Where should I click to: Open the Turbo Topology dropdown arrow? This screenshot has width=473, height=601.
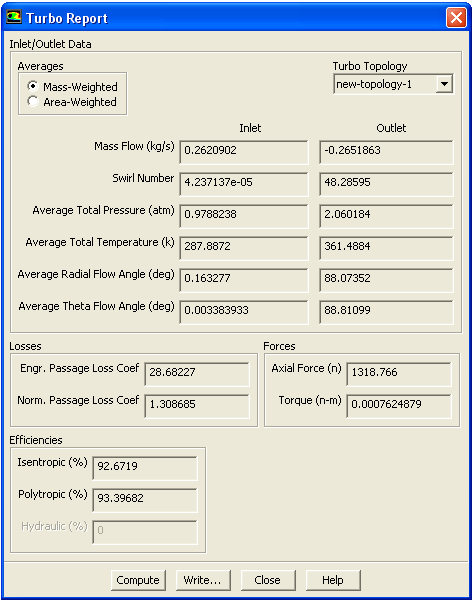pyautogui.click(x=444, y=84)
